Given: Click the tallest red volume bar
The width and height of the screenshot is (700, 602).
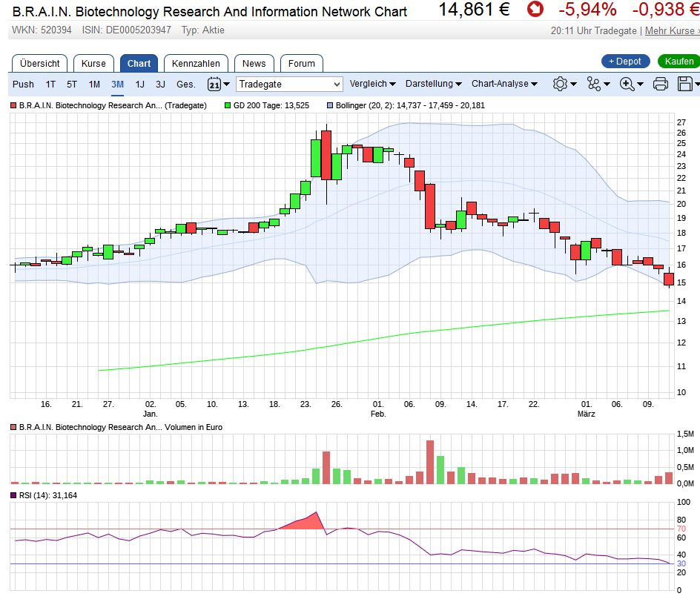Looking at the screenshot, I should pos(430,463).
